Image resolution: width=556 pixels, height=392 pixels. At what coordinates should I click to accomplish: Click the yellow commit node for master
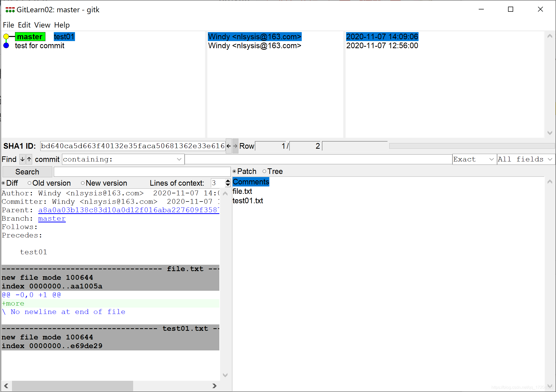coord(6,37)
